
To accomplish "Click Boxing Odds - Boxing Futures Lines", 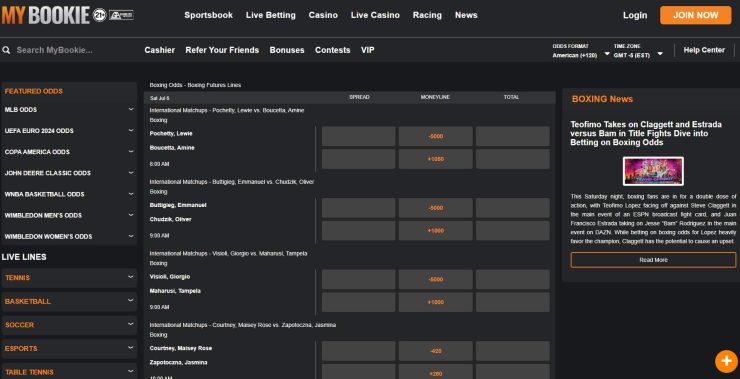I will click(x=195, y=85).
